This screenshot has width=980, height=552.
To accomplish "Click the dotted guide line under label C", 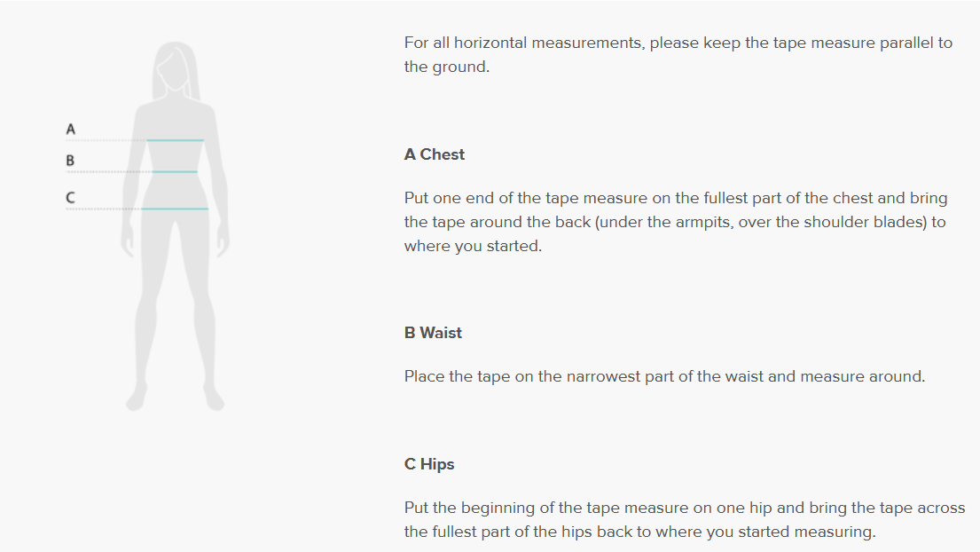I will tap(104, 209).
